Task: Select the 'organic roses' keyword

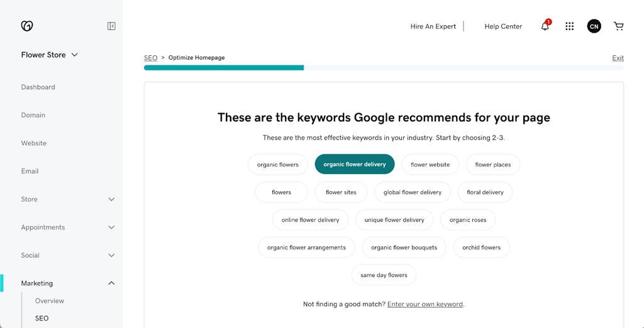Action: click(x=468, y=220)
